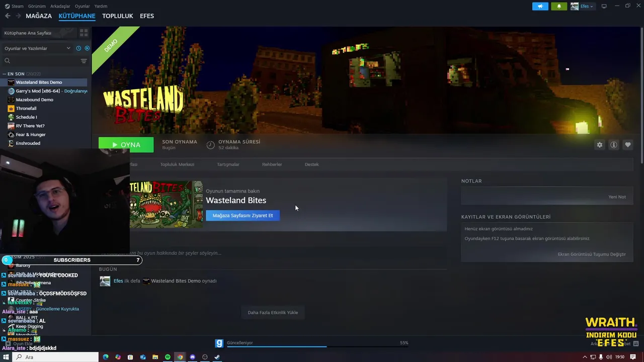Go back with the left arrow

[x=8, y=16]
